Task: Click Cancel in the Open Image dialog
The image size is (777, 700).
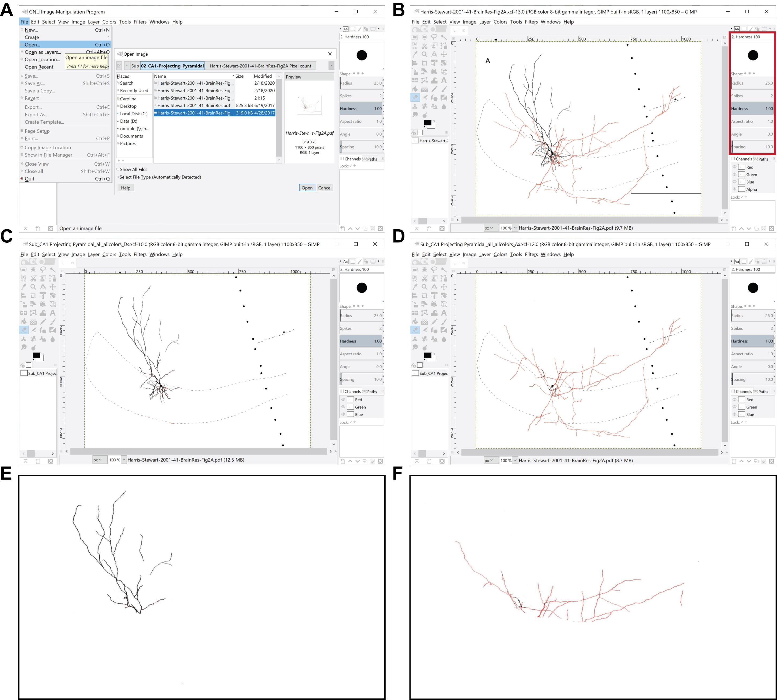Action: [325, 188]
